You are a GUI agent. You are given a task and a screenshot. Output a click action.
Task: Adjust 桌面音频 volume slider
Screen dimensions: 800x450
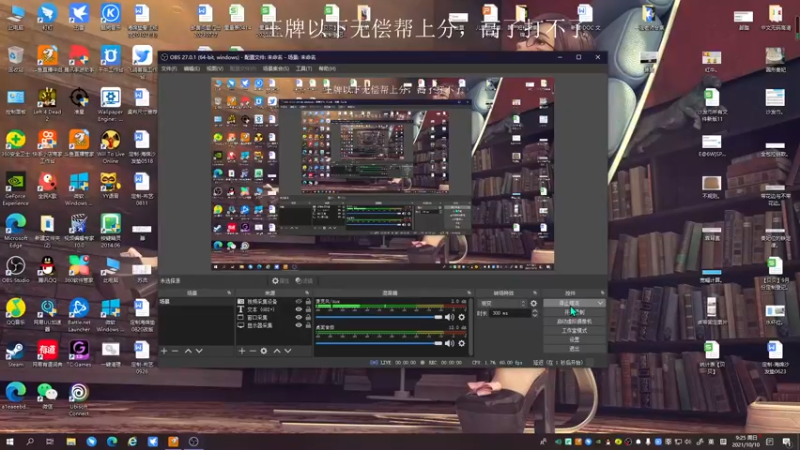click(x=379, y=343)
